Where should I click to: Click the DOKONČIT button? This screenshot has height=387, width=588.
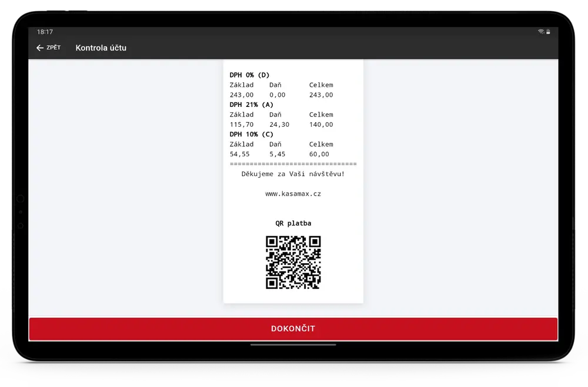pos(293,329)
